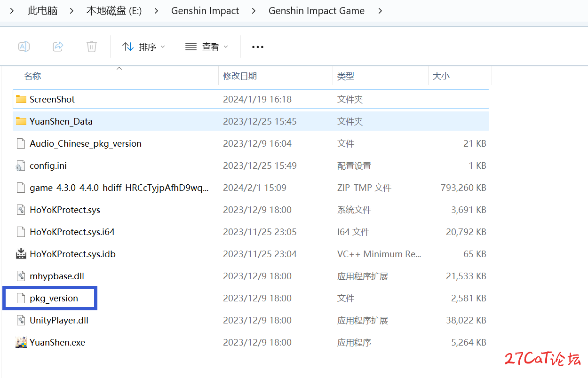Sort by 大小 column header

(x=441, y=76)
